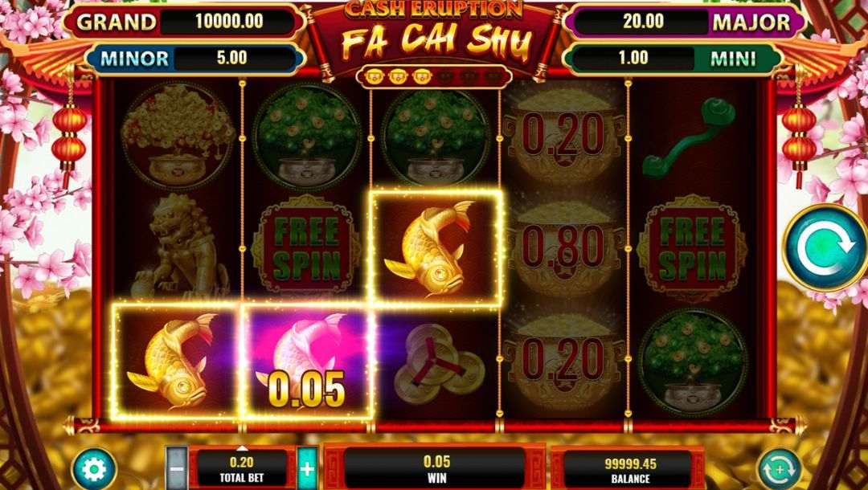The width and height of the screenshot is (868, 490).
Task: Open the Grand jackpot 10000.00 display
Action: coord(184,22)
